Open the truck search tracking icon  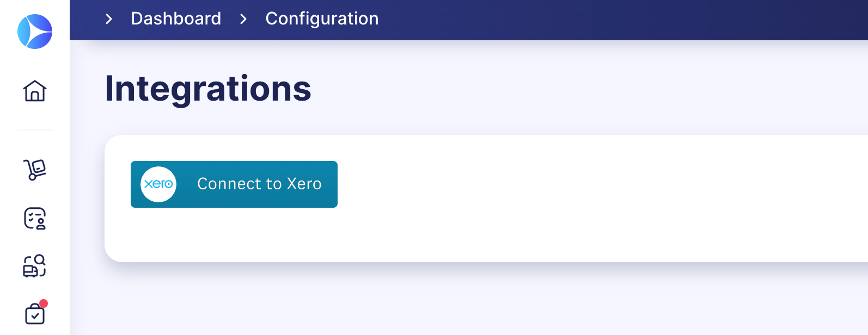pos(35,266)
